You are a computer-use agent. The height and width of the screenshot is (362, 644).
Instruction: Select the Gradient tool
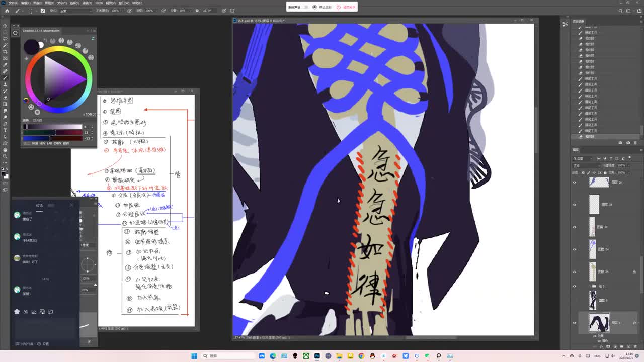coord(5,104)
